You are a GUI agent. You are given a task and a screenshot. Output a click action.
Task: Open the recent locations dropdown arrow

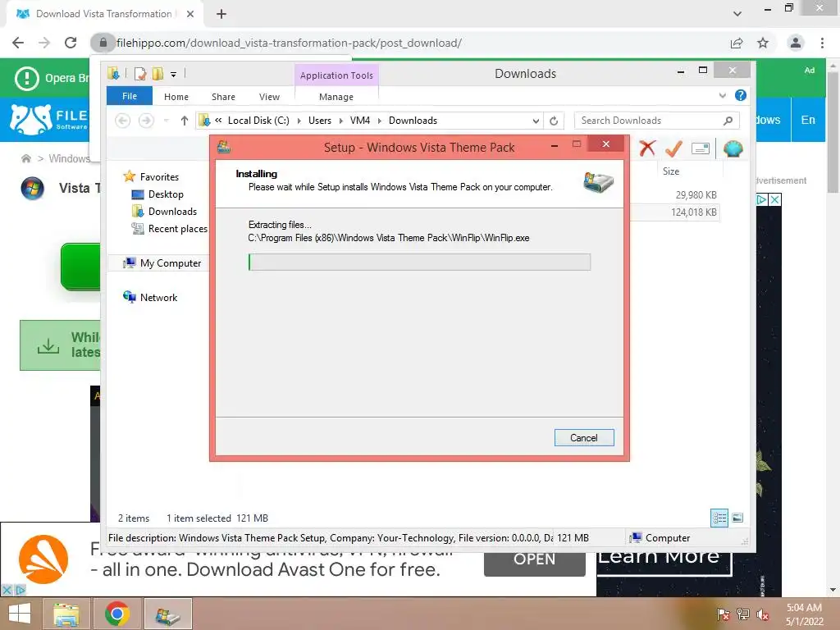pos(166,121)
